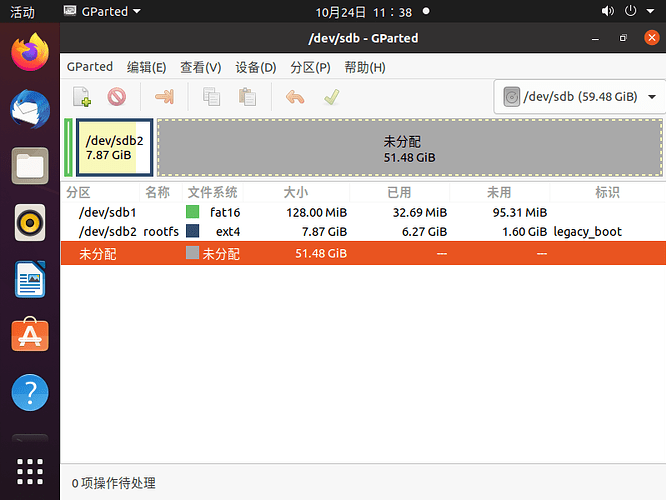Click the paste partition toolbar icon
Image resolution: width=666 pixels, height=500 pixels.
(246, 97)
